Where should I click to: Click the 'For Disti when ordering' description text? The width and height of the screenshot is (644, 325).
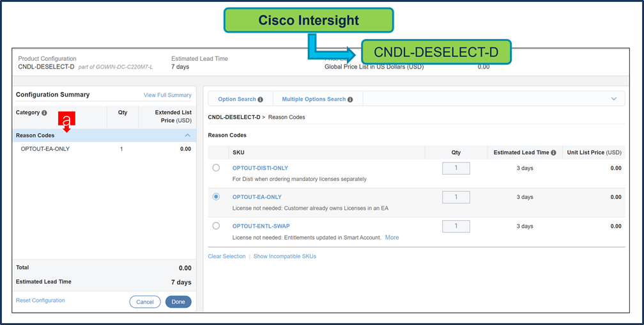[x=300, y=179]
